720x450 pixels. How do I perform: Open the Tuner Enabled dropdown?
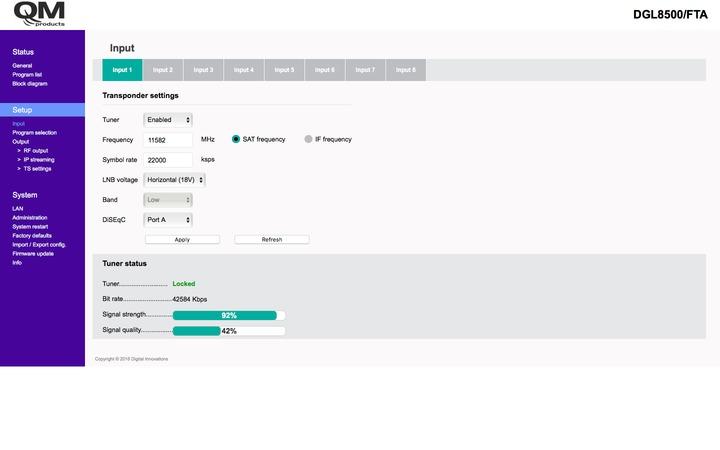pyautogui.click(x=168, y=119)
